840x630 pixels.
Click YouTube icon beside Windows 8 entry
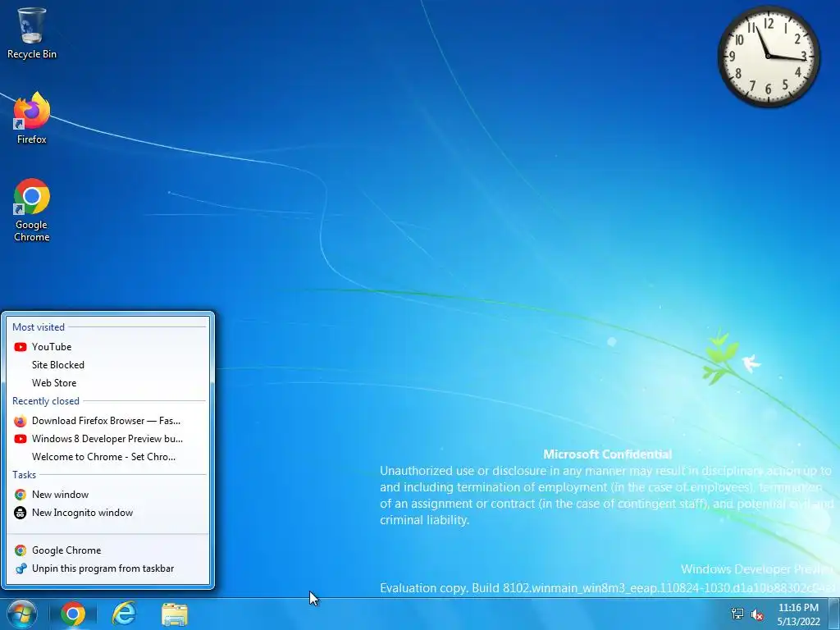[x=21, y=439]
